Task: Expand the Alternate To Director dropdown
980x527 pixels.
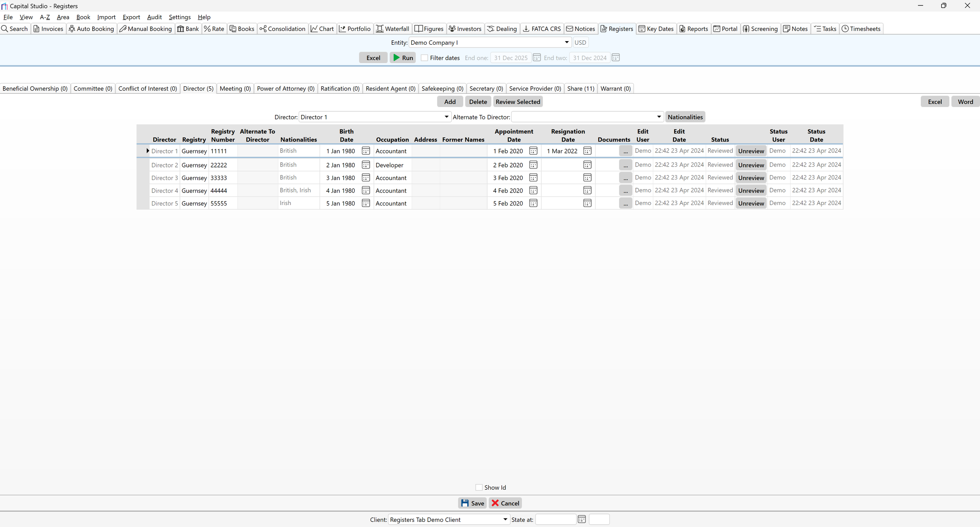Action: pos(659,117)
